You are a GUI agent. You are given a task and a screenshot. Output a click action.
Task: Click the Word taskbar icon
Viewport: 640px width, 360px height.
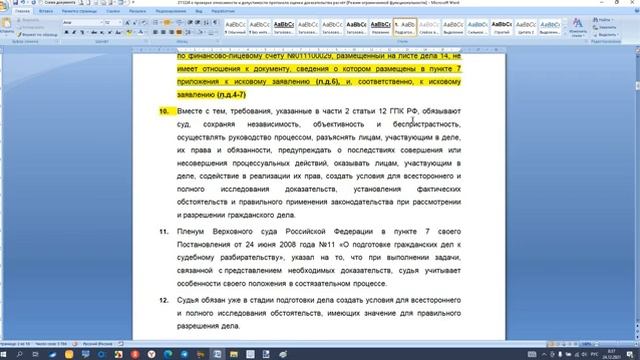pos(217,354)
